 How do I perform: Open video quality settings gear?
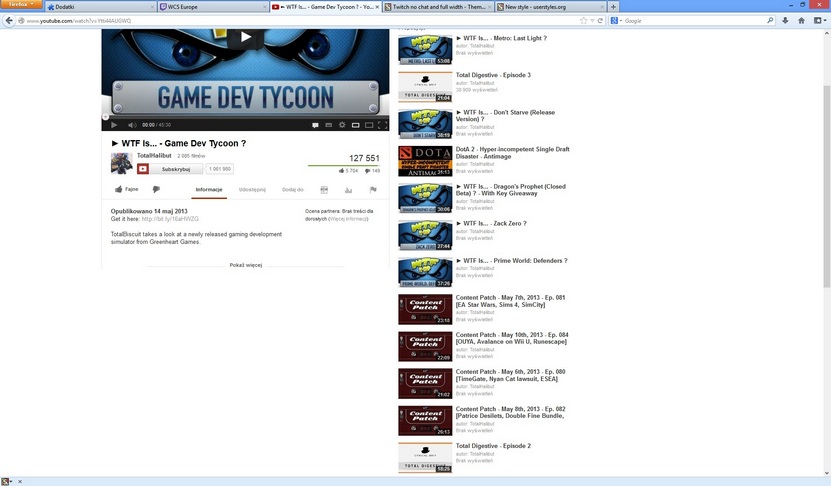pyautogui.click(x=342, y=125)
